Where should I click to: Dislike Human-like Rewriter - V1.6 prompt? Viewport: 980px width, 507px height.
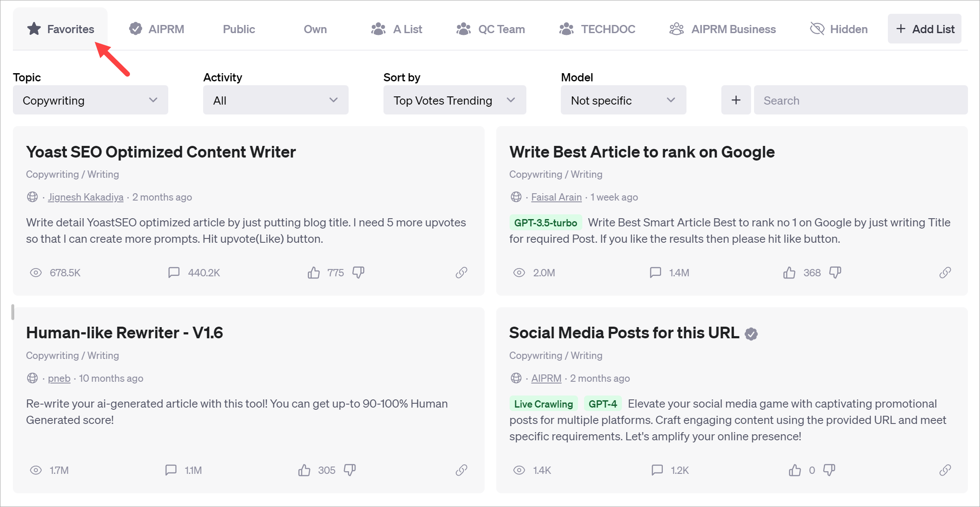pyautogui.click(x=349, y=470)
